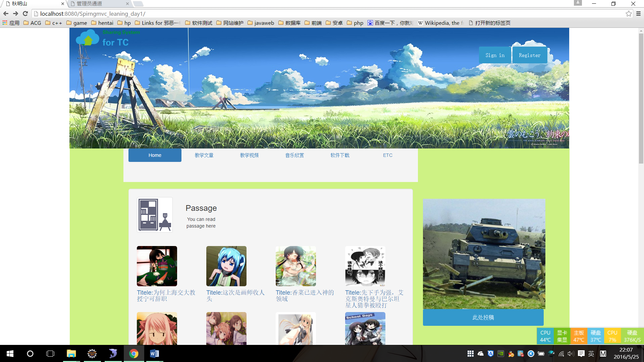Open Word from the taskbar

pos(154,354)
